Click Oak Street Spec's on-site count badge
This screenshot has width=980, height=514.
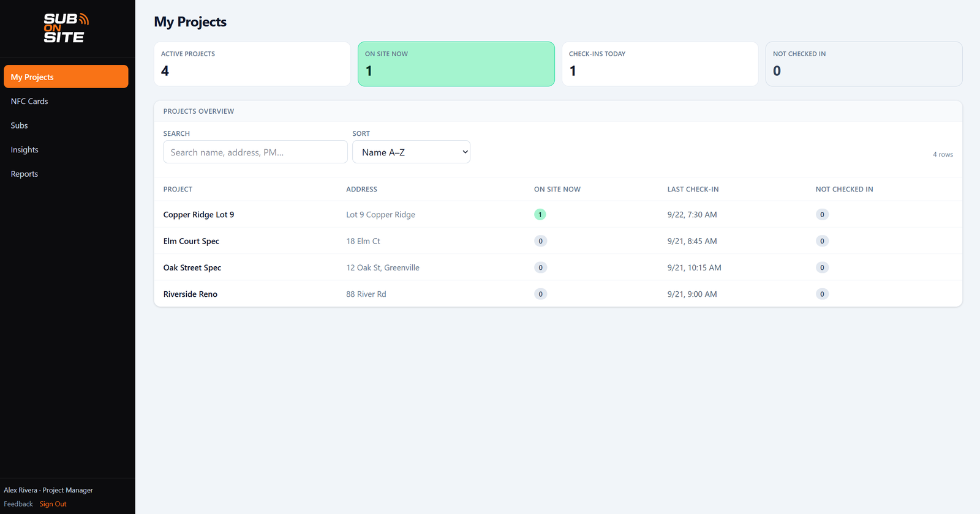pyautogui.click(x=540, y=267)
